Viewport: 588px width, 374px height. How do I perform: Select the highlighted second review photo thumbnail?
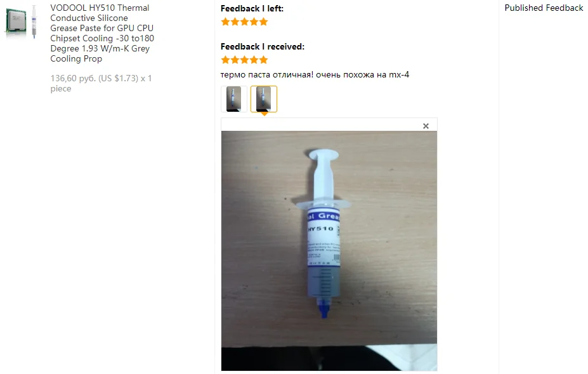[264, 99]
